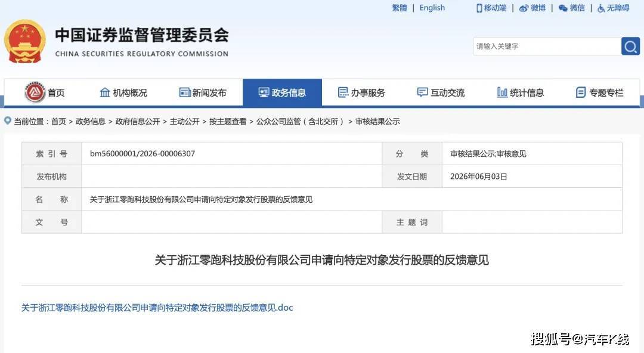The width and height of the screenshot is (644, 353).
Task: Click the CSRC national emblem logo
Action: [24, 42]
